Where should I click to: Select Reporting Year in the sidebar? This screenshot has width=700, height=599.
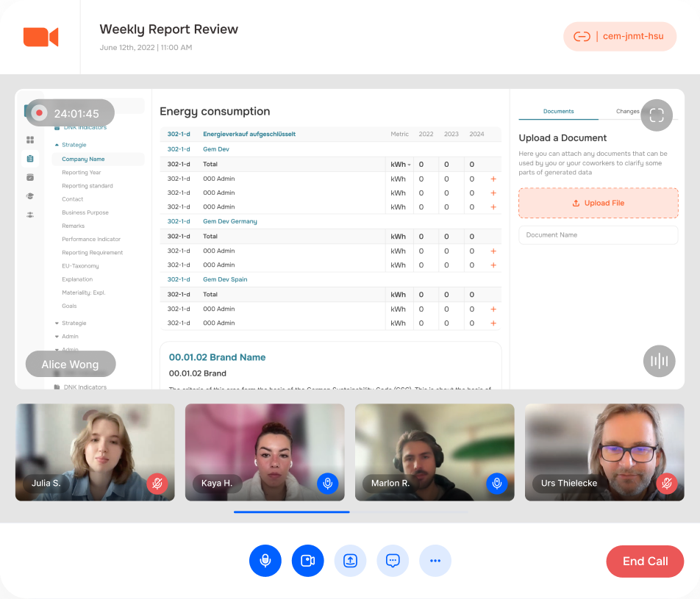click(x=81, y=173)
